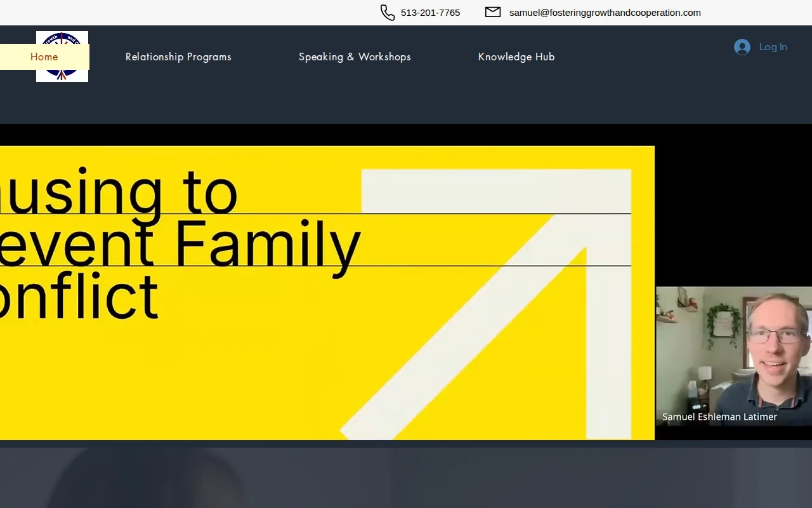
Task: Email samuel@fosteringgrowthandcooperation.com link
Action: [605, 13]
